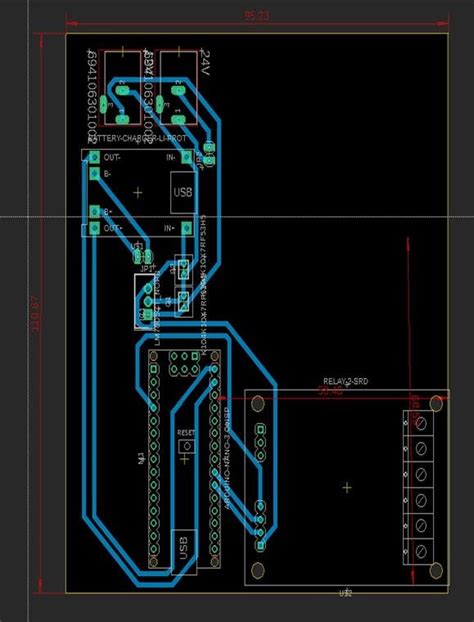
Task: Click the origin cross at the relay module center
Action: [347, 488]
